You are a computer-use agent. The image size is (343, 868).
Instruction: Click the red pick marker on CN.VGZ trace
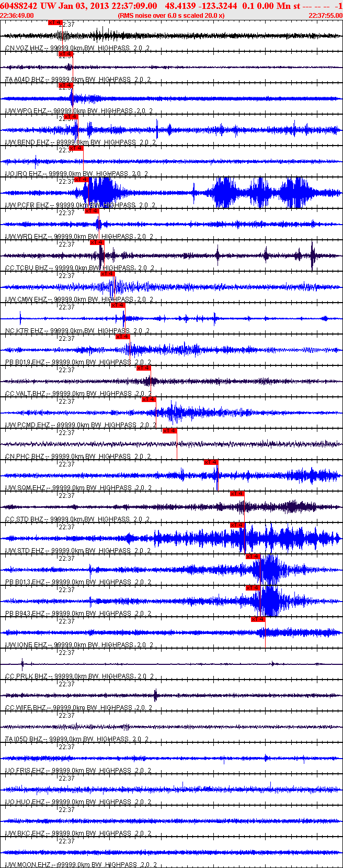[x=55, y=23]
